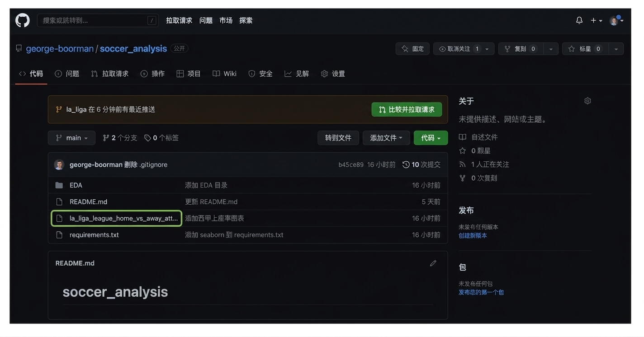Click the EDA folder icon
This screenshot has height=337, width=644.
59,185
